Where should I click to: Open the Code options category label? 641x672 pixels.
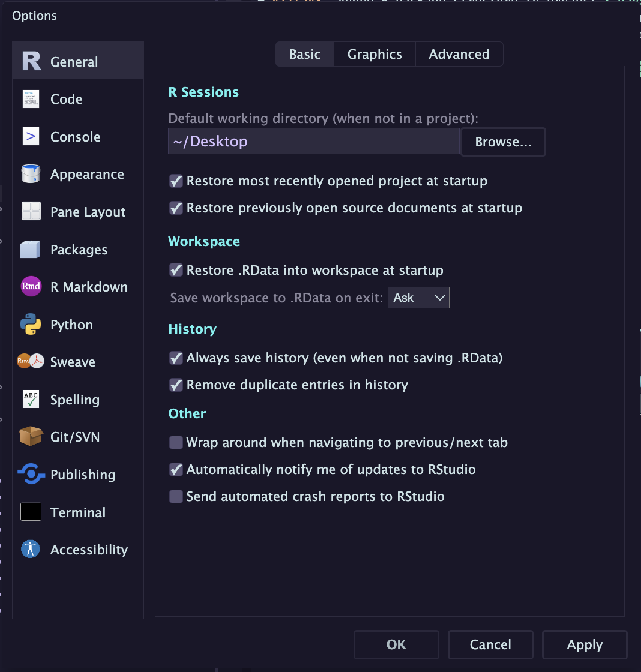pyautogui.click(x=67, y=99)
